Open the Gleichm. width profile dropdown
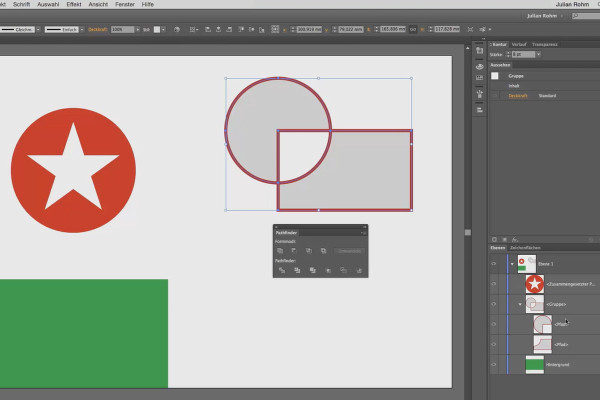 38,29
